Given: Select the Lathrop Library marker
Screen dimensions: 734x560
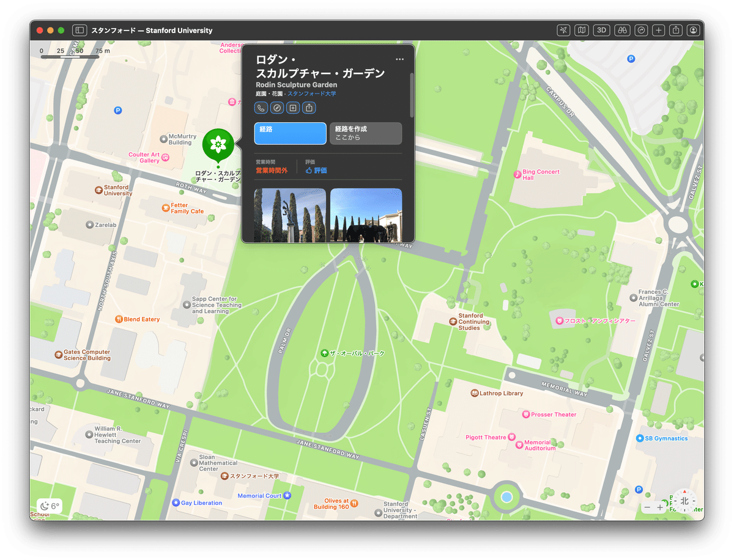Looking at the screenshot, I should (x=474, y=393).
